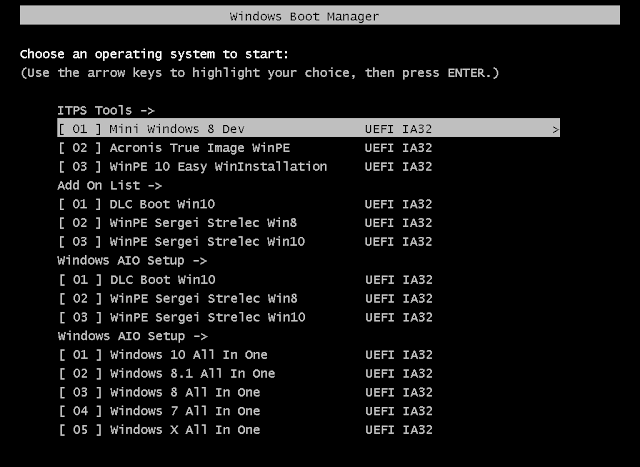Select Mini Windows 8 Dev entry

click(x=308, y=129)
